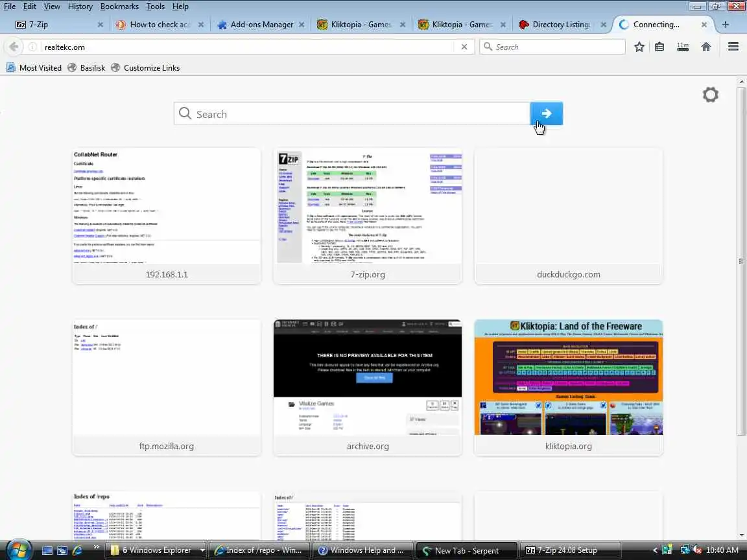Click the Windows Start button
The width and height of the screenshot is (747, 560).
coord(19,550)
